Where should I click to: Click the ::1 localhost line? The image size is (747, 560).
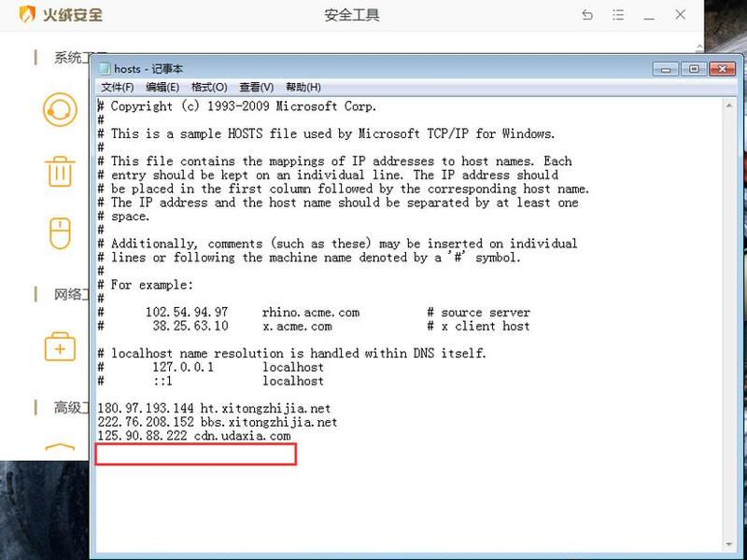[x=210, y=381]
